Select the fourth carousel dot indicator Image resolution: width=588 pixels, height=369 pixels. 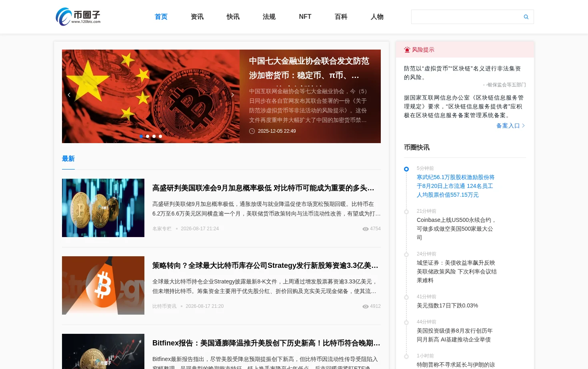pyautogui.click(x=160, y=136)
